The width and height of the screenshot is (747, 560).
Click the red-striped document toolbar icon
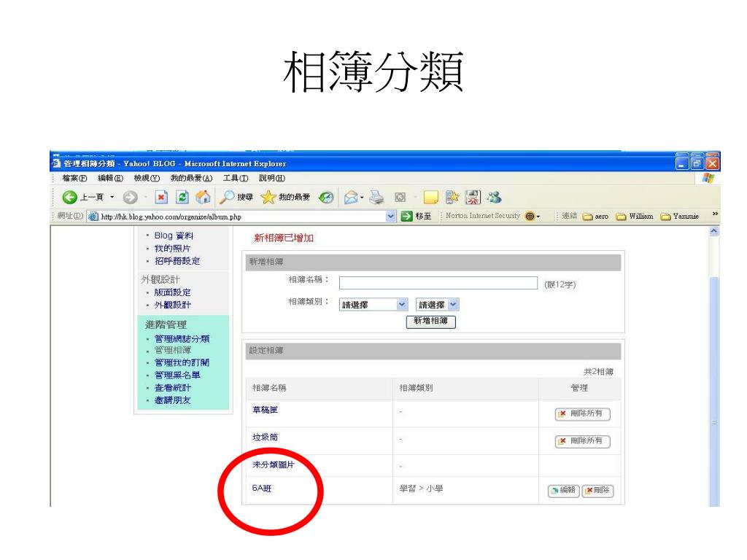coord(473,197)
